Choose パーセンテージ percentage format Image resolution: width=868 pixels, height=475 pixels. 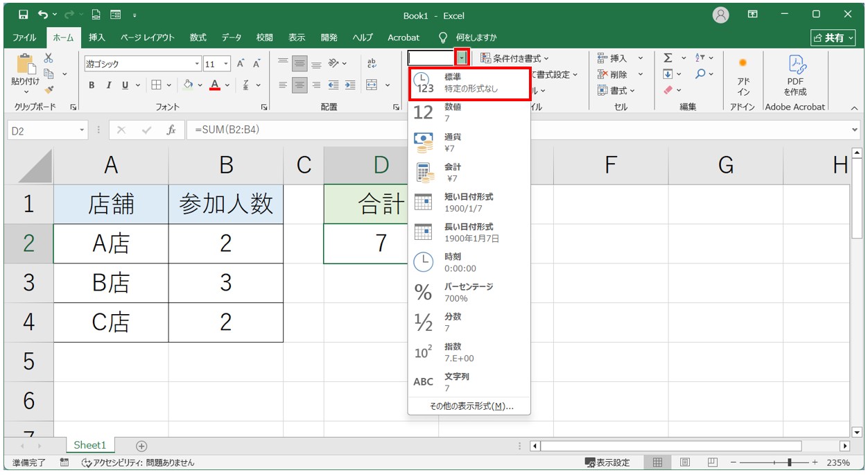coord(469,292)
